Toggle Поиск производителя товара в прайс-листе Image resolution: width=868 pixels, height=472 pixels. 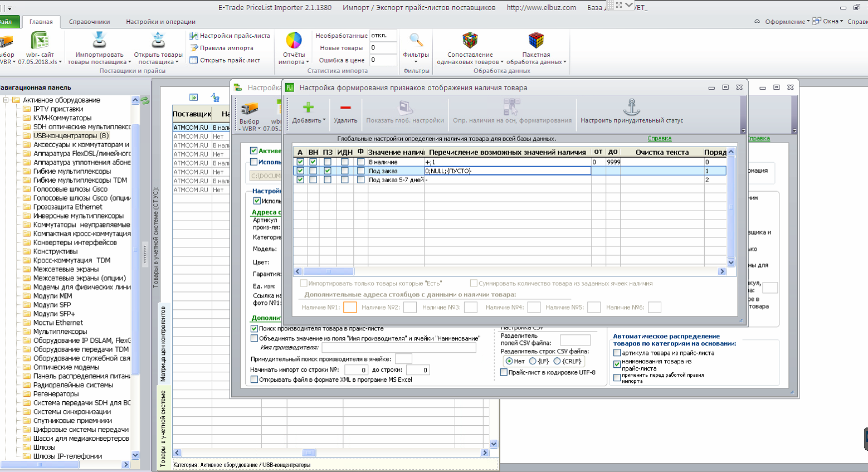[x=254, y=329]
